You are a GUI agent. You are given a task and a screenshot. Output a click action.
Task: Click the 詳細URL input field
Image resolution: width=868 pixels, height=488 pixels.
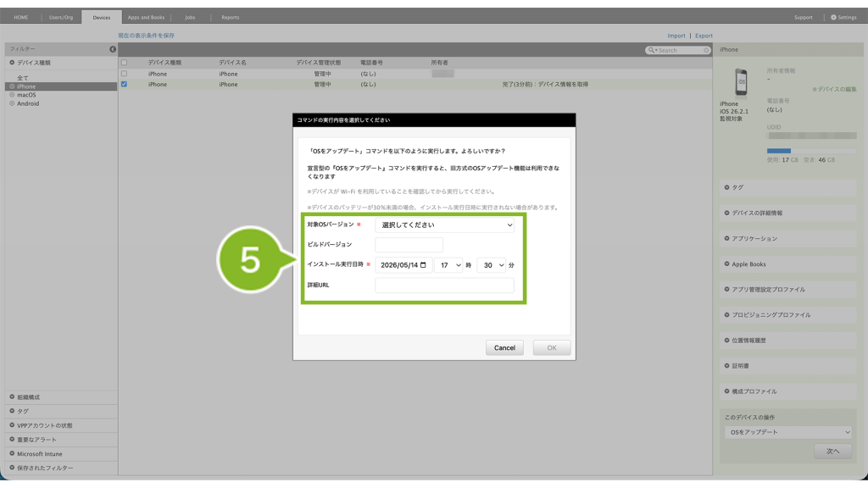[x=444, y=285]
